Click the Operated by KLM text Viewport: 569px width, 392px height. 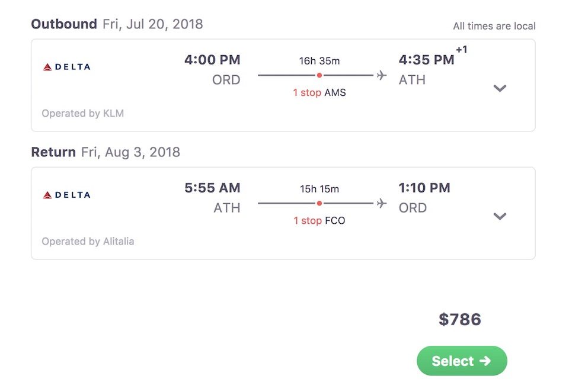(x=83, y=114)
